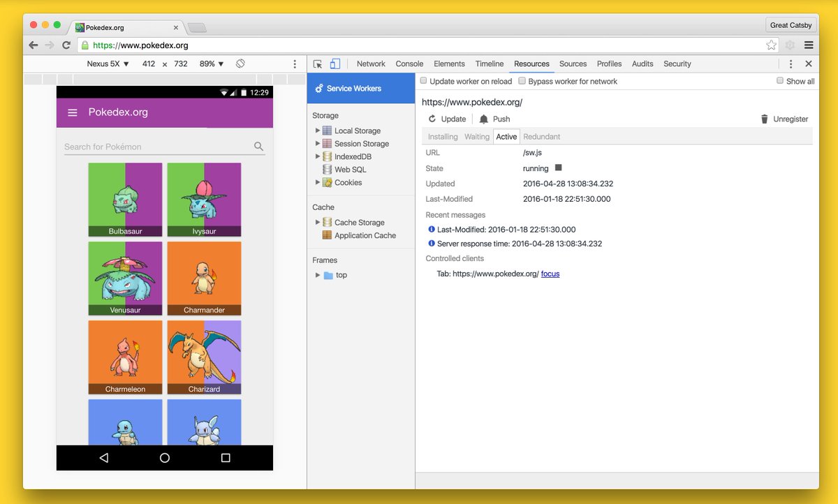The width and height of the screenshot is (838, 504).
Task: Switch to the Elements tab
Action: click(449, 64)
